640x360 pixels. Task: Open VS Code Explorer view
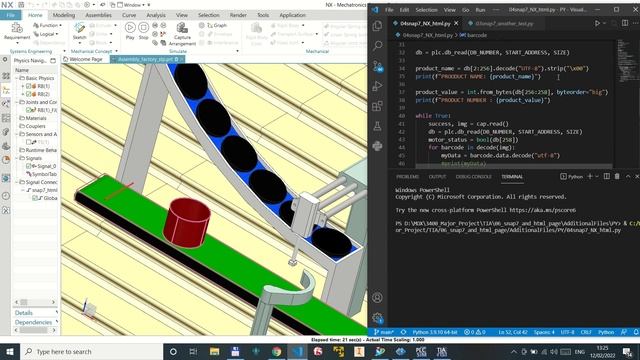pyautogui.click(x=378, y=26)
